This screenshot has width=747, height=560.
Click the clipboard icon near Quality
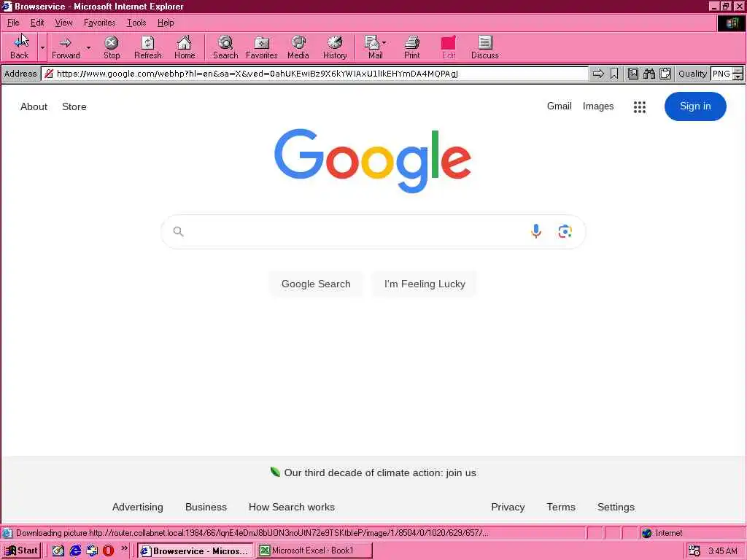665,74
